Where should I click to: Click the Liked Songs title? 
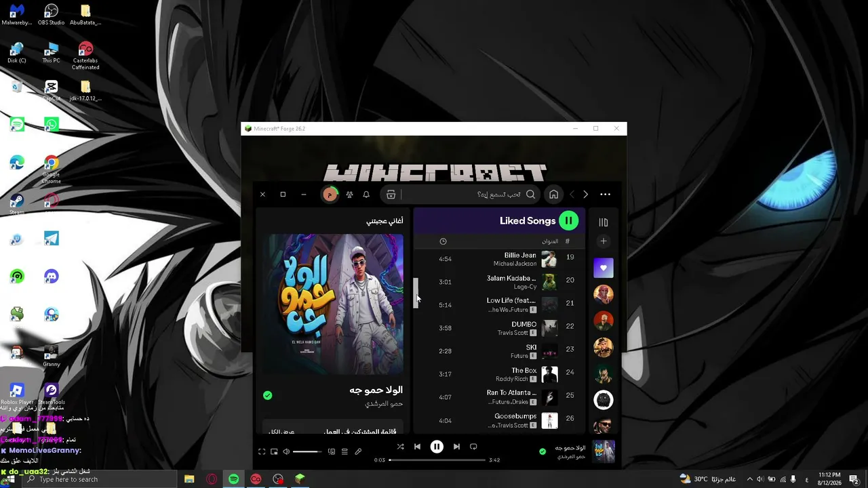pos(528,221)
